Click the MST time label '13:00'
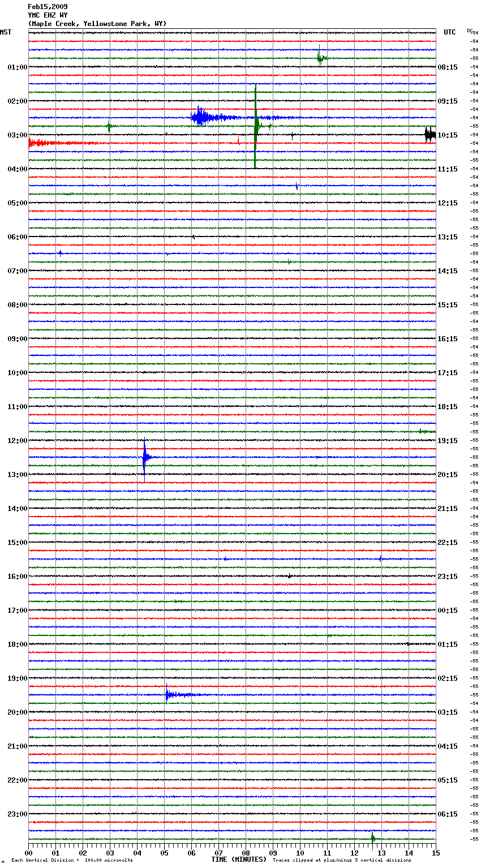 18,475
